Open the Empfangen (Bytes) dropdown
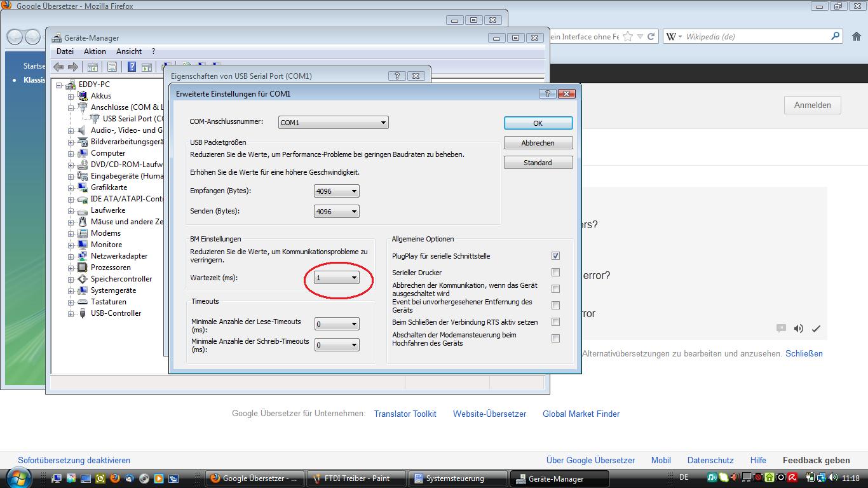 (x=337, y=191)
